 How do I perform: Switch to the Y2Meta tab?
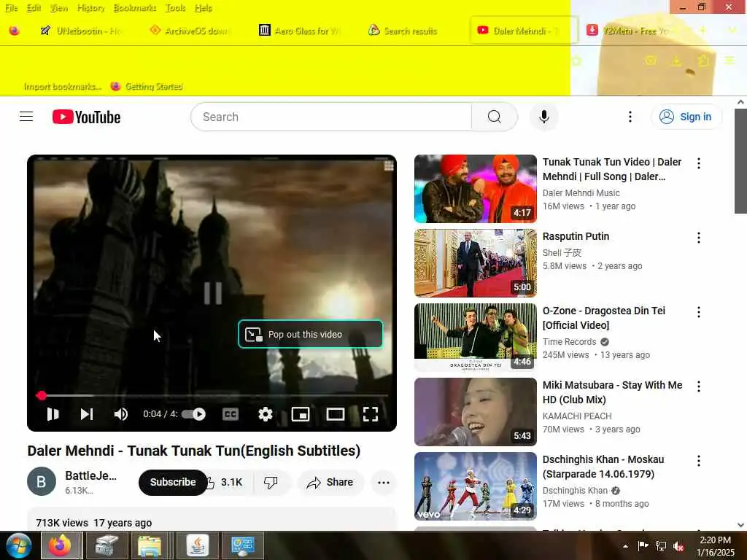click(x=628, y=31)
